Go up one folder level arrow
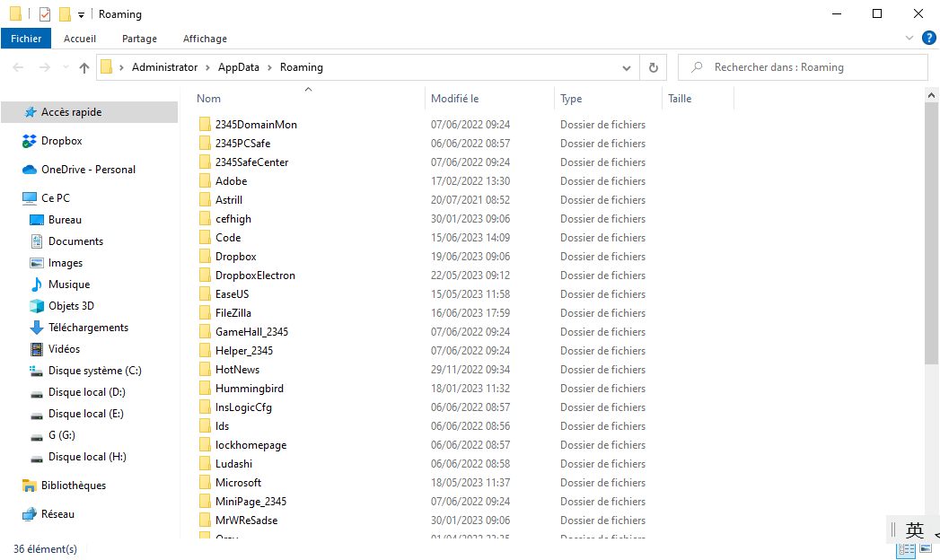Screen dimensions: 940x560 83,67
